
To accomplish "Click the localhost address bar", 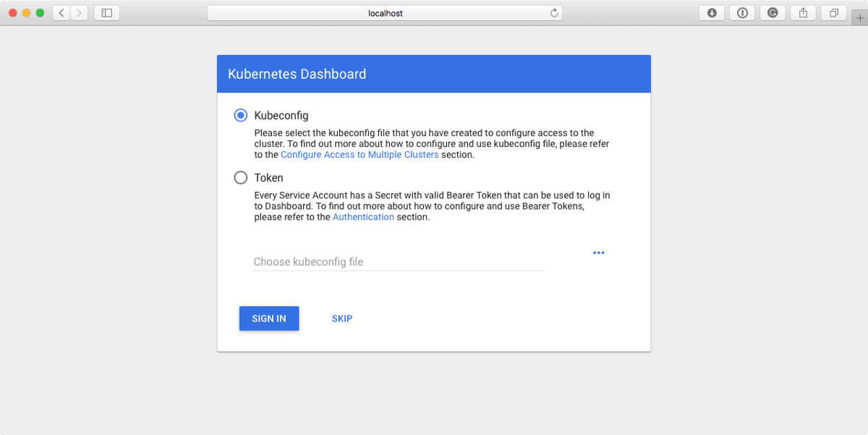I will [x=386, y=12].
